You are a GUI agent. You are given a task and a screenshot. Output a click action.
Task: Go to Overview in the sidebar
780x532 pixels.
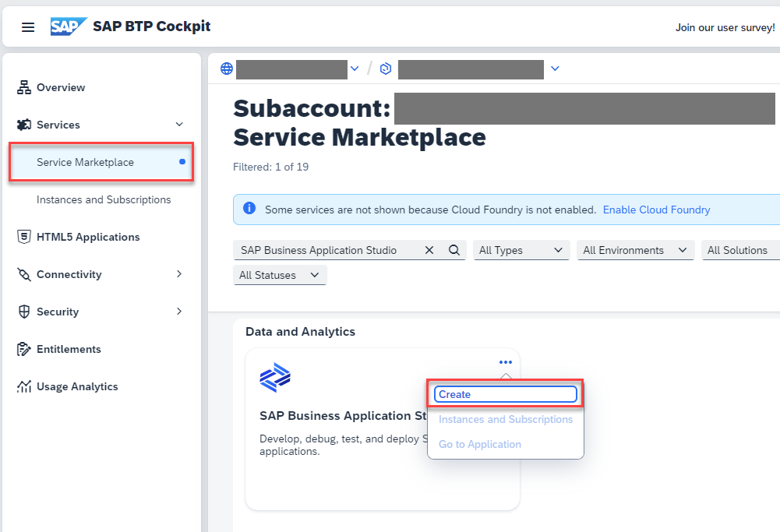(61, 87)
